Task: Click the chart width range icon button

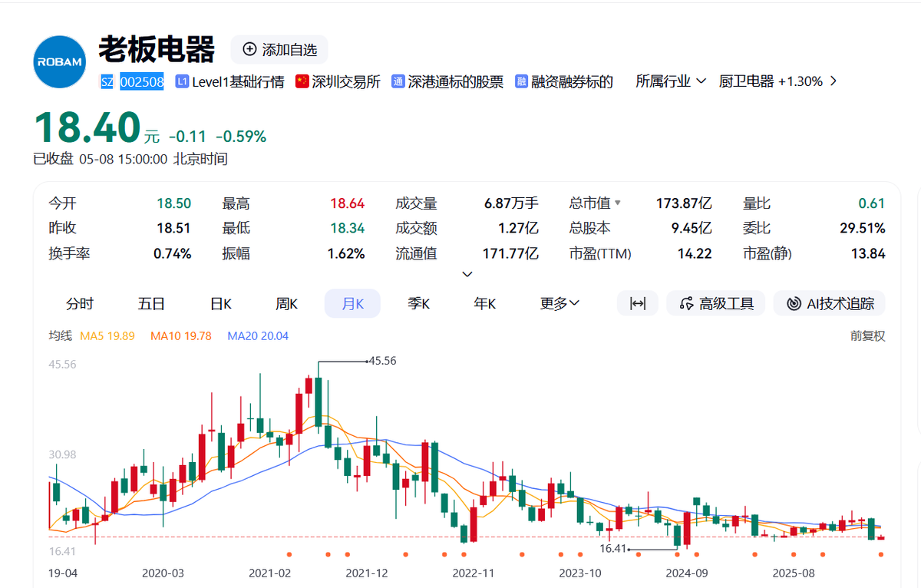Action: point(638,304)
